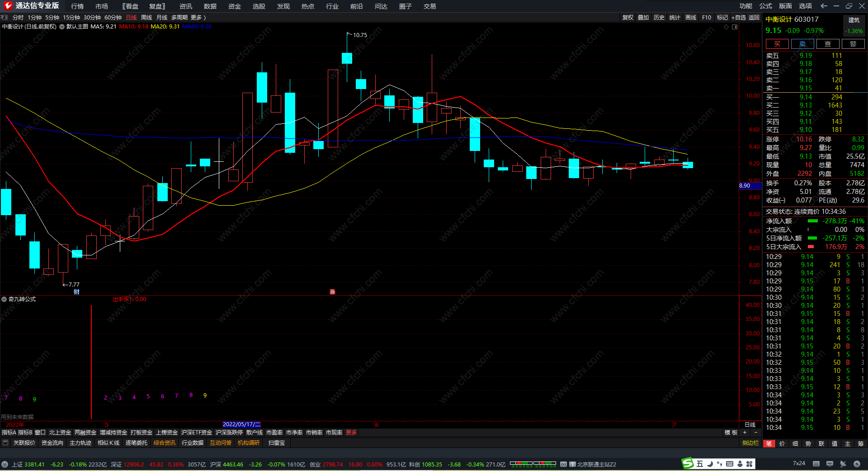Expand the status bar chevron icon near 上证
Image resolution: width=868 pixels, height=471 pixels.
click(5, 464)
